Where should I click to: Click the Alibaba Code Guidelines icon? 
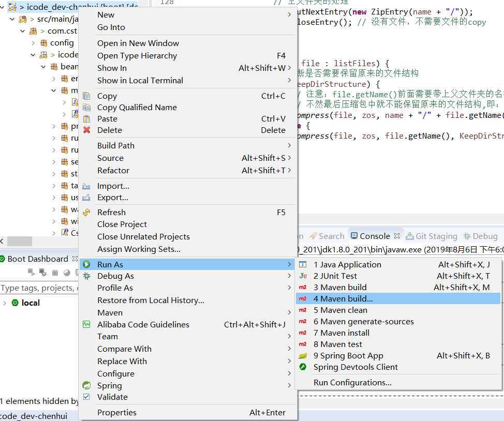(x=86, y=325)
